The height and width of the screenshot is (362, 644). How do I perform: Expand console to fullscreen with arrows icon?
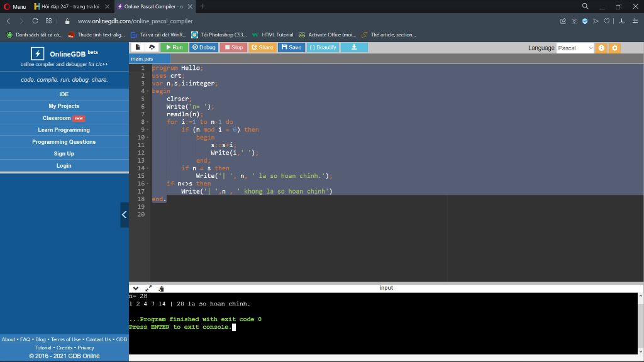149,288
